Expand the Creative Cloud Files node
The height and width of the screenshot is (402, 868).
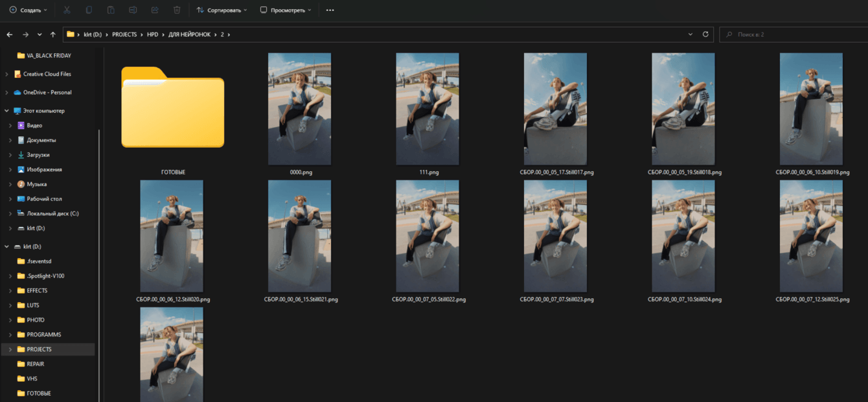(6, 74)
